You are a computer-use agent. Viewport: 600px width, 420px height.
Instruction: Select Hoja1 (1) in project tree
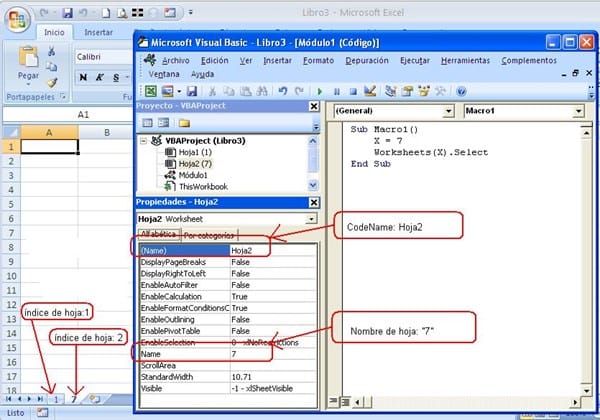(x=195, y=152)
